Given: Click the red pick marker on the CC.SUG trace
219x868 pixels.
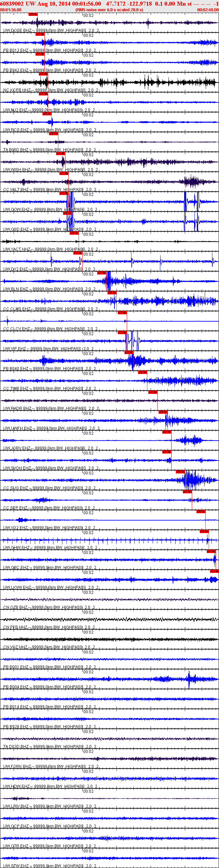Looking at the screenshot, I should click(x=181, y=471).
